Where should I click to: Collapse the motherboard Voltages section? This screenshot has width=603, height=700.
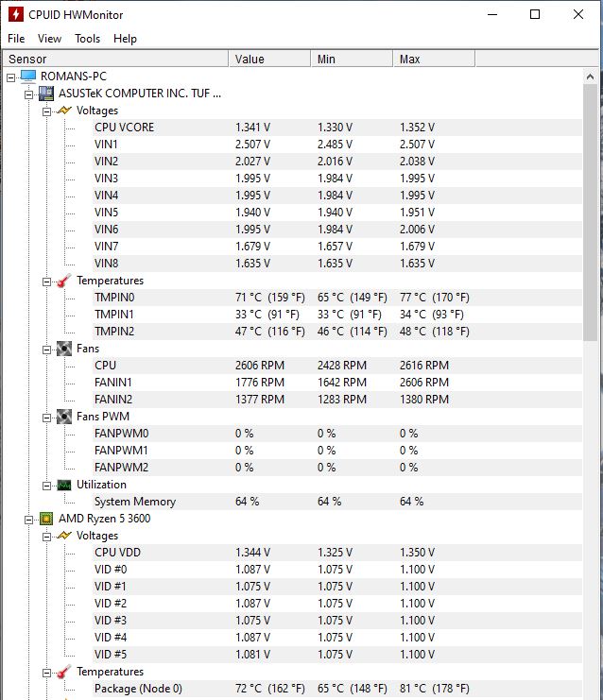pyautogui.click(x=47, y=111)
